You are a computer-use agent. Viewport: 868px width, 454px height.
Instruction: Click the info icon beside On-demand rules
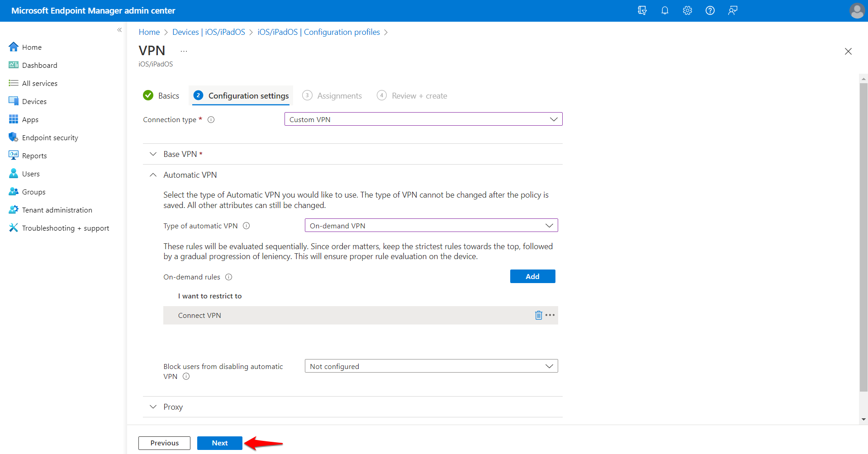coord(229,277)
